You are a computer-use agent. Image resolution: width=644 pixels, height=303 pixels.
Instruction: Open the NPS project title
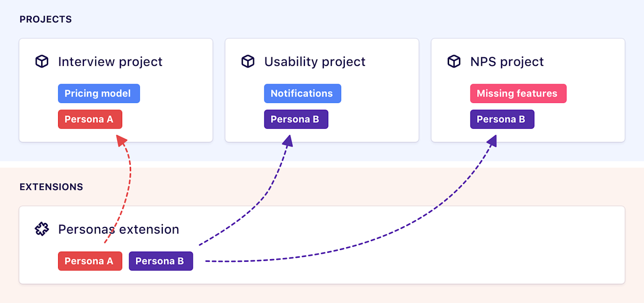tap(507, 62)
